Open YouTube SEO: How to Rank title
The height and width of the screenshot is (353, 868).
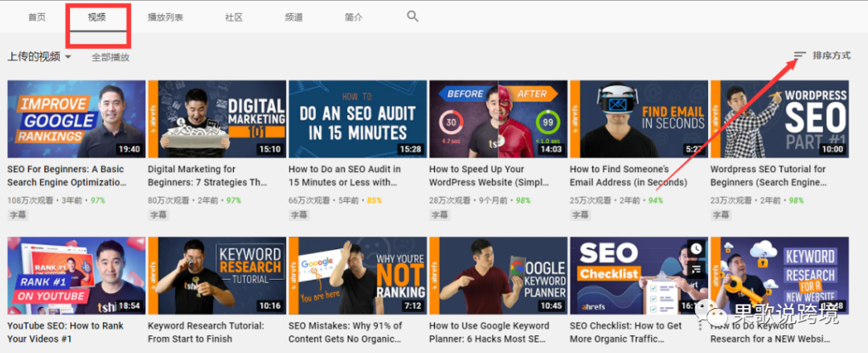[x=65, y=332]
